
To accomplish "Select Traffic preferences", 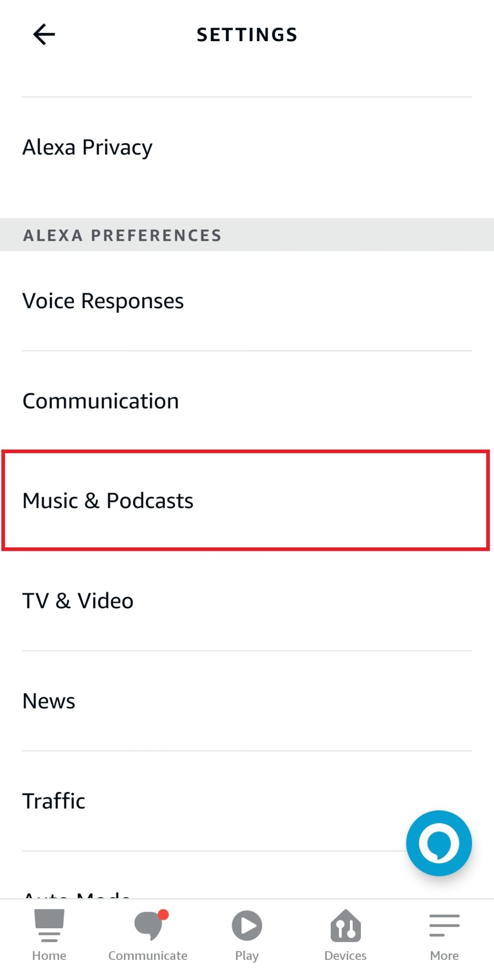I will point(53,801).
